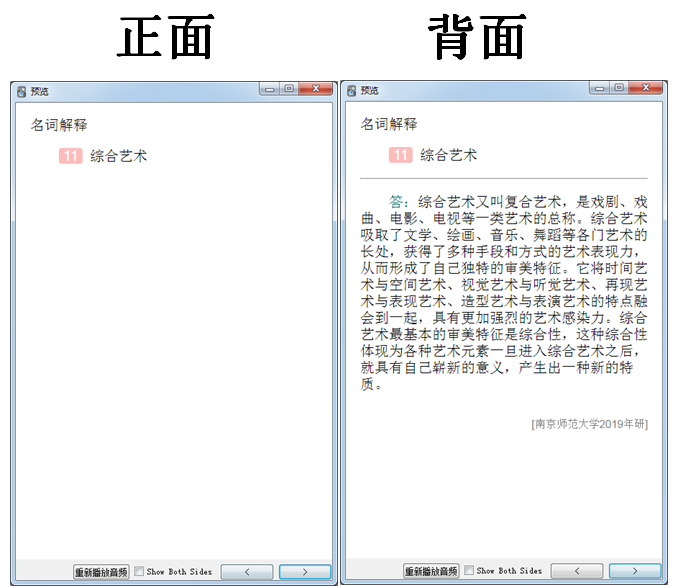Click the pink 11 badge in left window

pos(71,156)
